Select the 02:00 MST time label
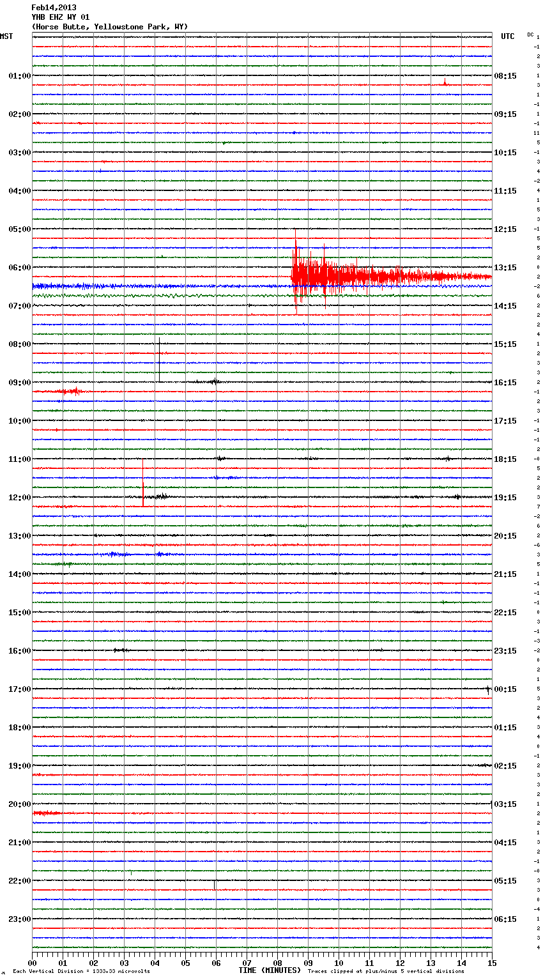Screen dimensions: 543x980 point(19,114)
